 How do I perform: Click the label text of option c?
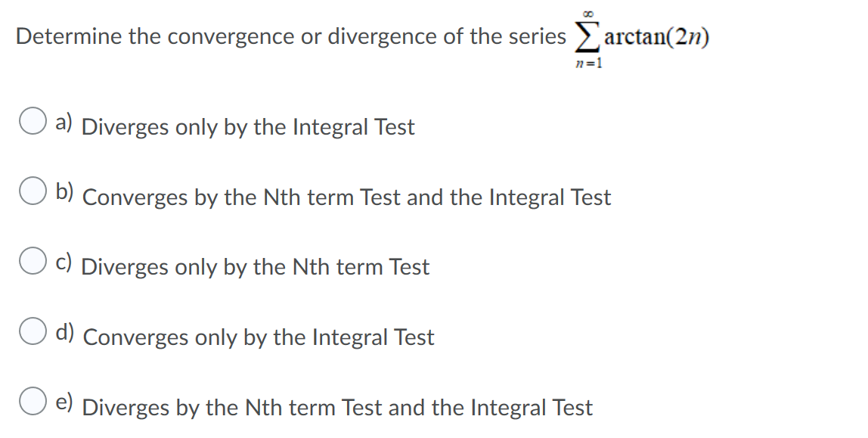(x=257, y=266)
